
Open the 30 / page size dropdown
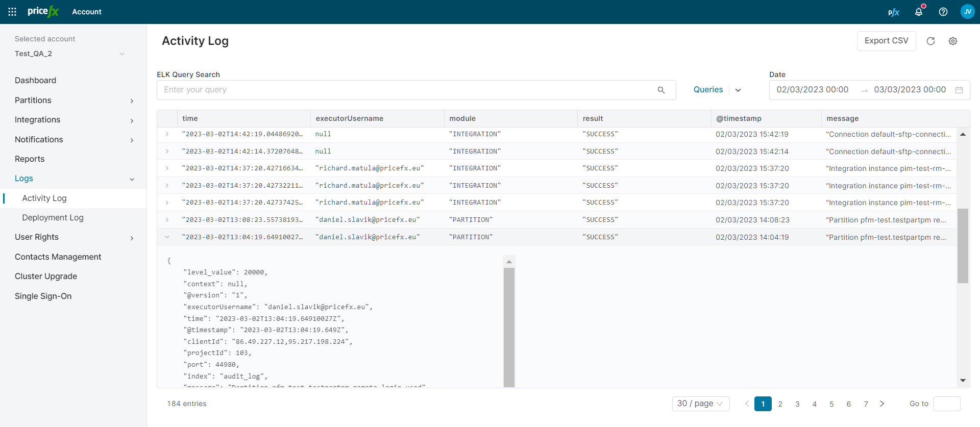[700, 404]
